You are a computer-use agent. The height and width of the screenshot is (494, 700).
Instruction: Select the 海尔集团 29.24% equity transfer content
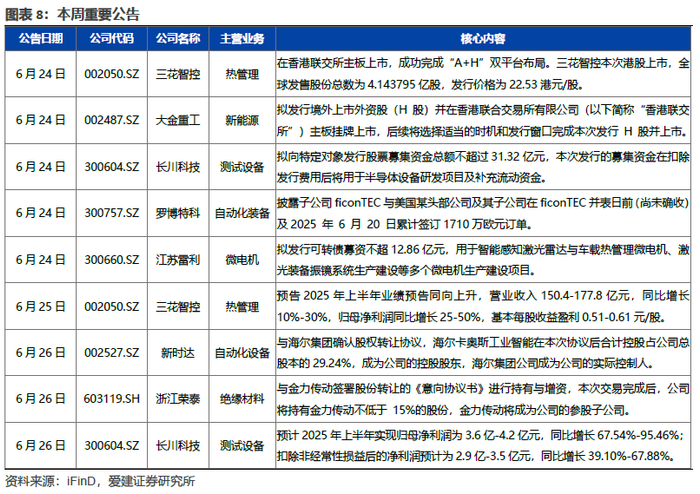[x=483, y=353]
